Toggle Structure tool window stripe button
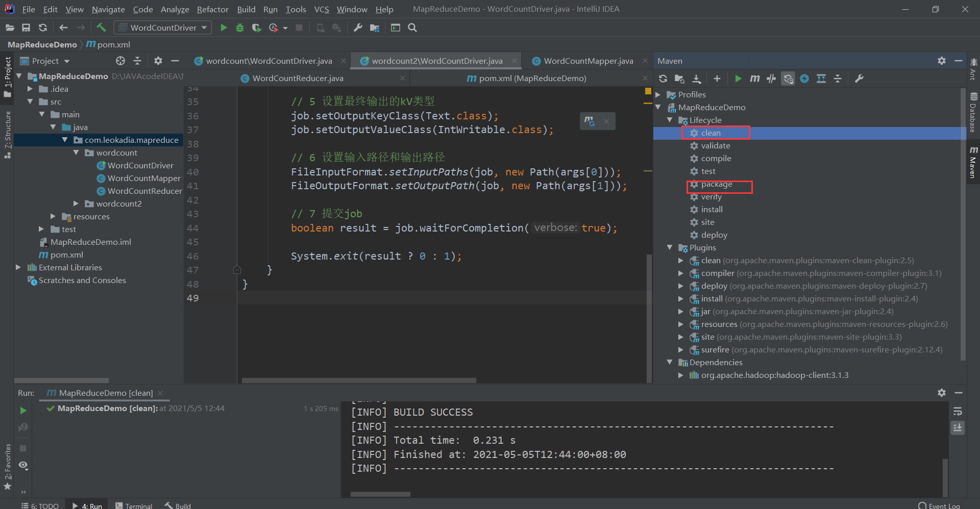Viewport: 980px width, 509px height. (7, 135)
